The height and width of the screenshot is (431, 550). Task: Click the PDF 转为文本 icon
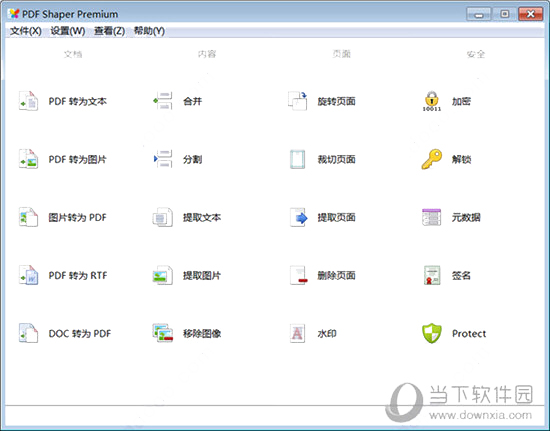coord(28,101)
